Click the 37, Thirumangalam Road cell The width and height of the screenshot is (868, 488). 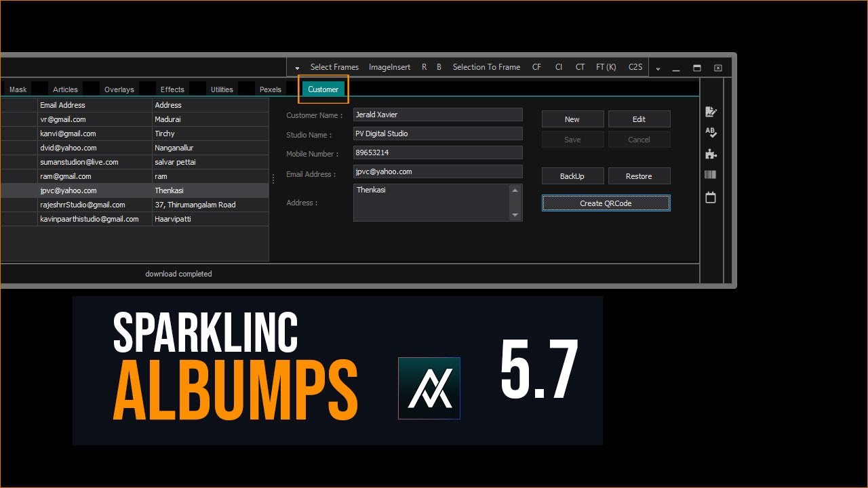(x=210, y=205)
